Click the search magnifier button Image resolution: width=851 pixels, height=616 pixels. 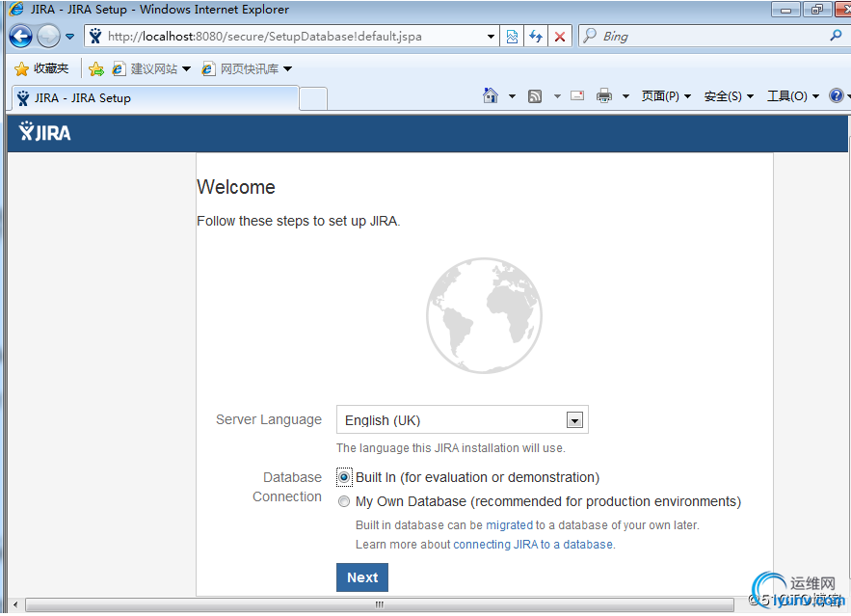(x=836, y=36)
